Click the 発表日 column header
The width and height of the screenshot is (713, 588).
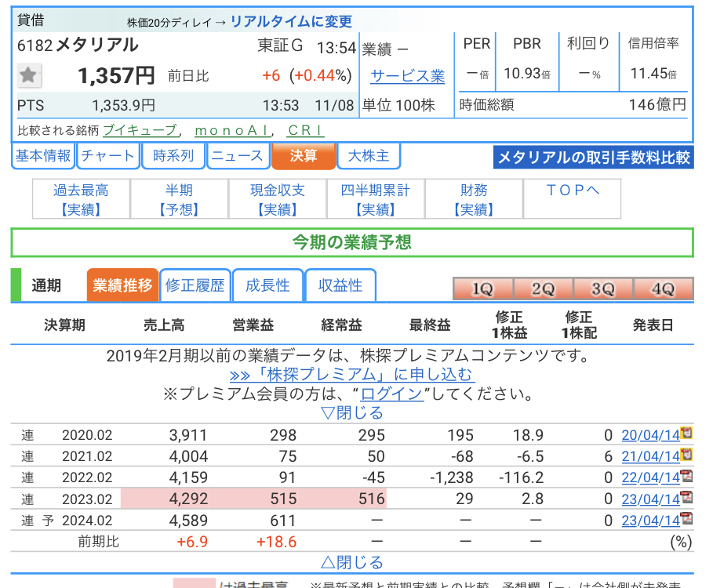point(653,325)
